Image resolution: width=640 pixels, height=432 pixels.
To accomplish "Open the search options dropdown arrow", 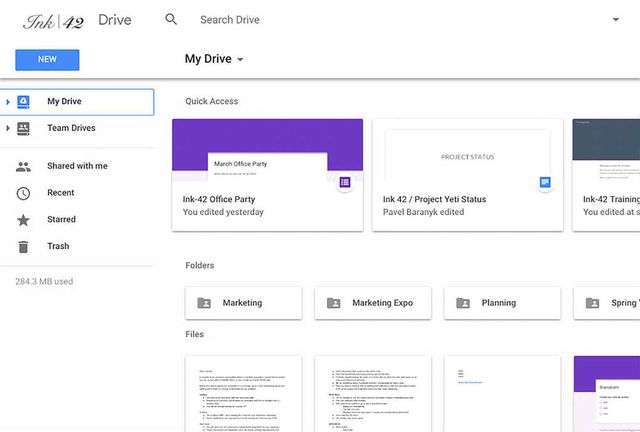I will tap(616, 19).
